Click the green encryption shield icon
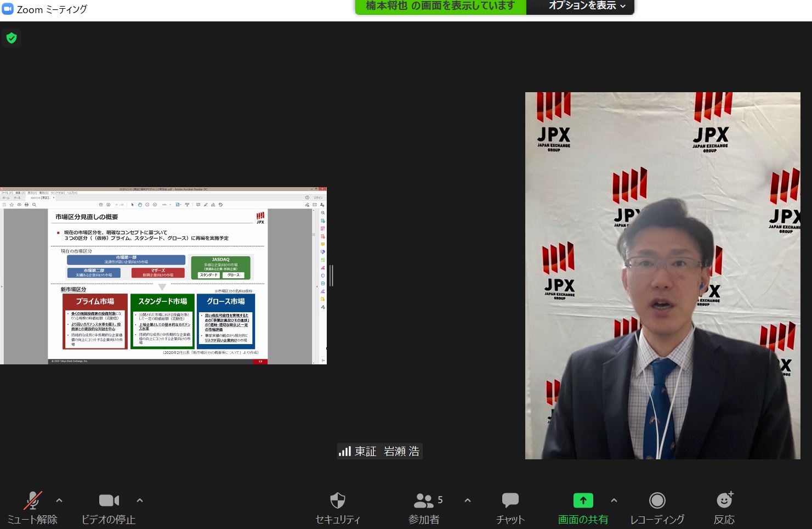The width and height of the screenshot is (812, 529). 12,38
